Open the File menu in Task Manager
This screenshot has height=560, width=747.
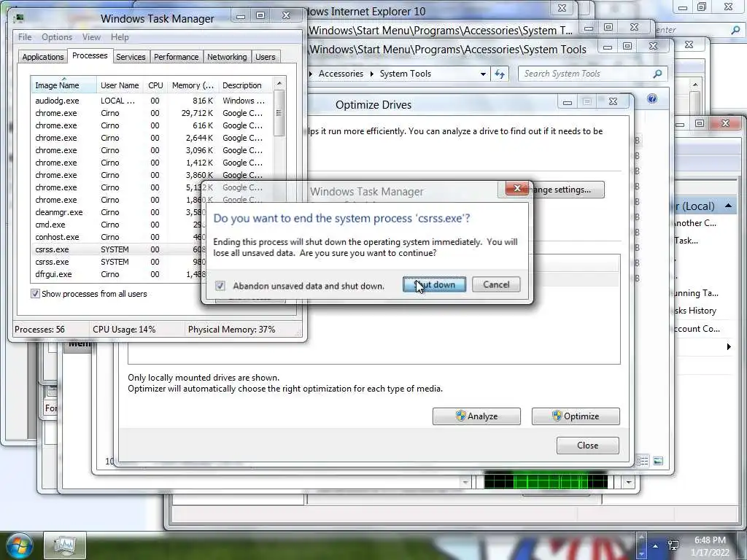pyautogui.click(x=25, y=37)
